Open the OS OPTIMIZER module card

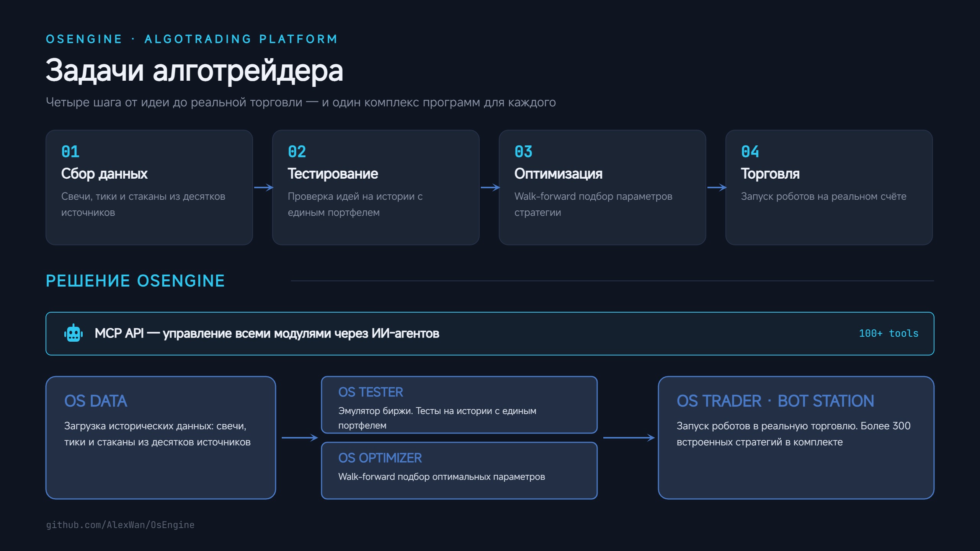coord(459,471)
